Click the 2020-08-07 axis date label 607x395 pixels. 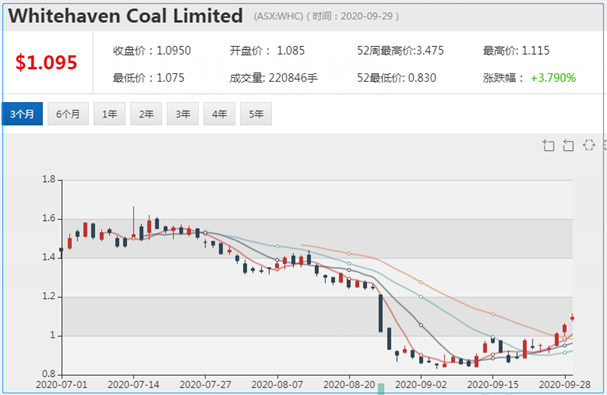pos(277,385)
